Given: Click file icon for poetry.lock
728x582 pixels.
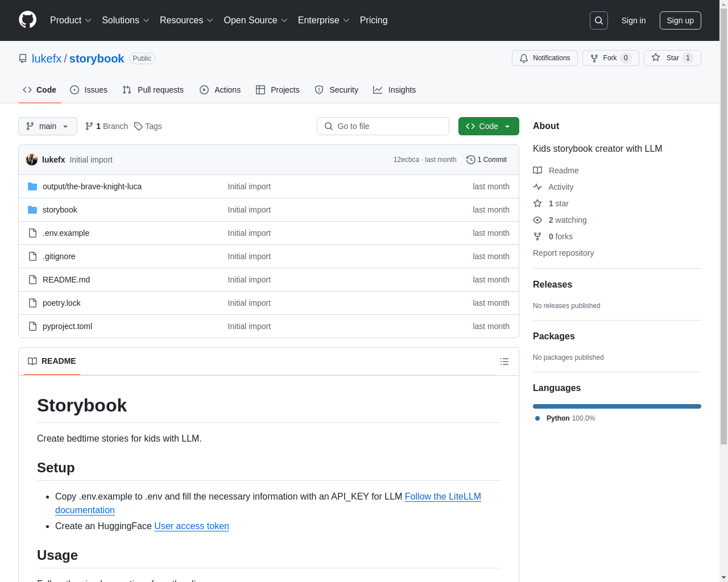Looking at the screenshot, I should pyautogui.click(x=32, y=303).
